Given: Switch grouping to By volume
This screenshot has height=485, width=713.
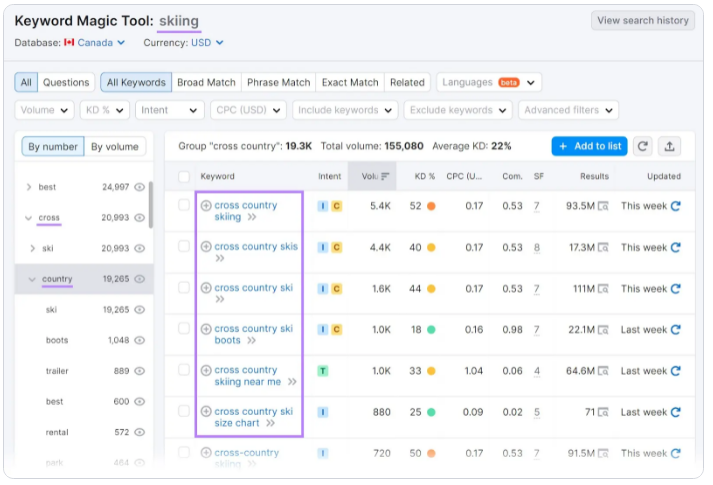Looking at the screenshot, I should click(115, 146).
